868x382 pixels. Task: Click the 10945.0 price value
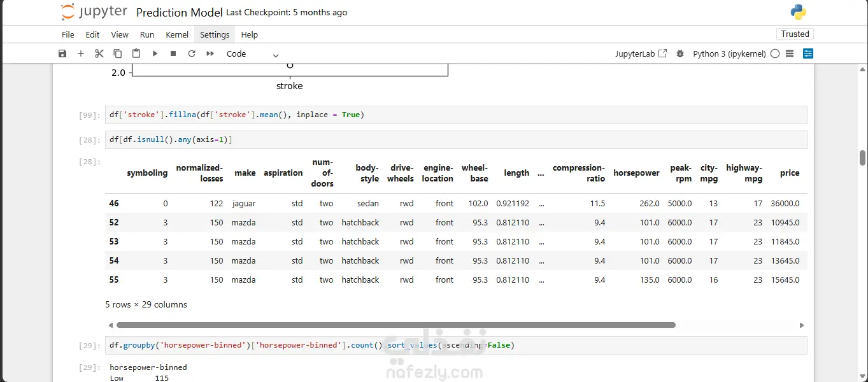point(785,223)
